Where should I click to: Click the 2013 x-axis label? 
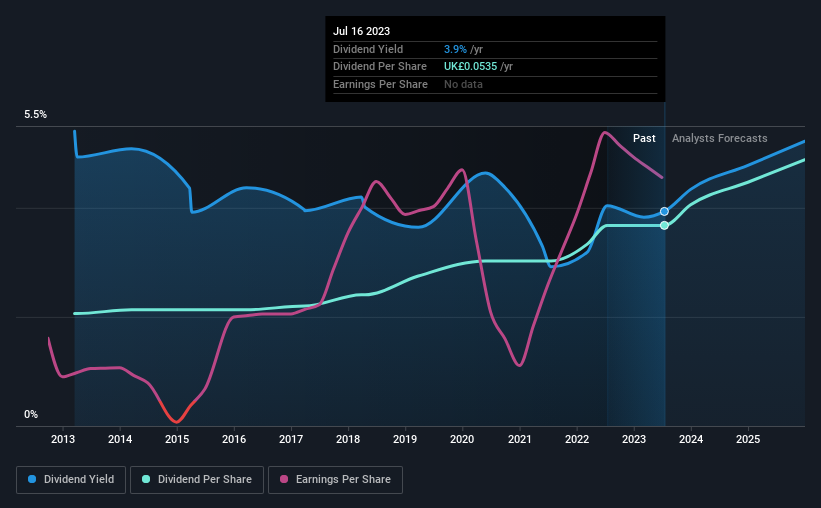[63, 439]
